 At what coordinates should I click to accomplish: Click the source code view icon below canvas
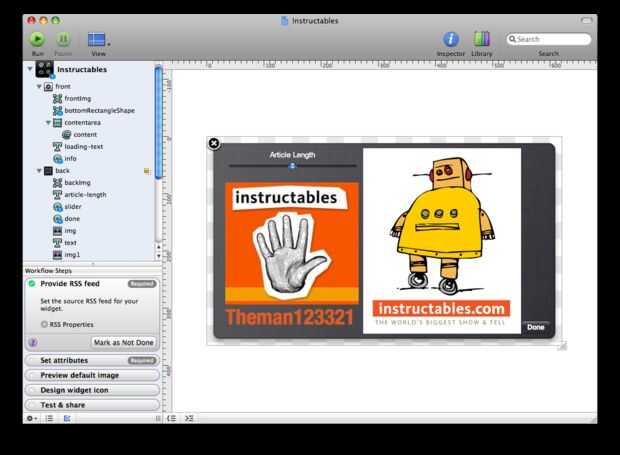point(189,418)
